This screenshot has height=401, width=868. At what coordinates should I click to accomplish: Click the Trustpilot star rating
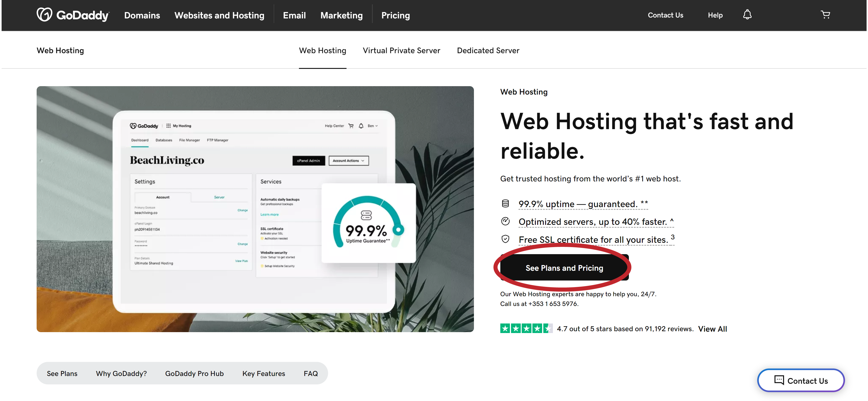coord(526,328)
